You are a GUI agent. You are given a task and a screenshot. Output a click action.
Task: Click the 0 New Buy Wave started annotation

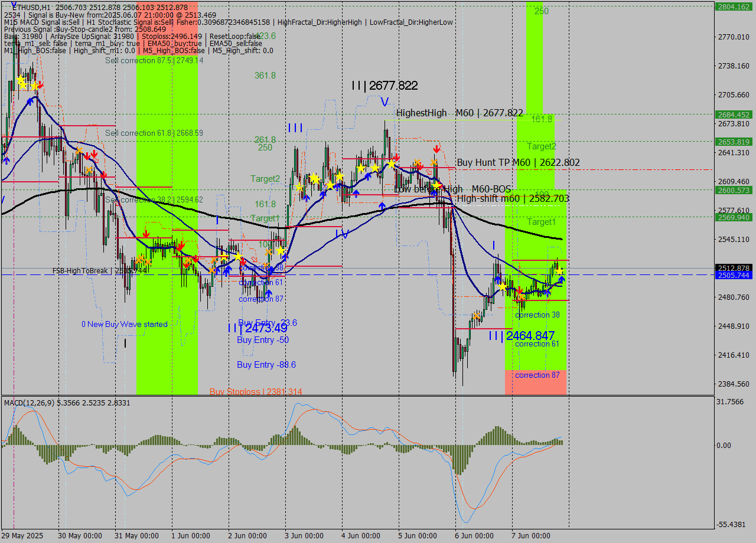click(x=124, y=324)
